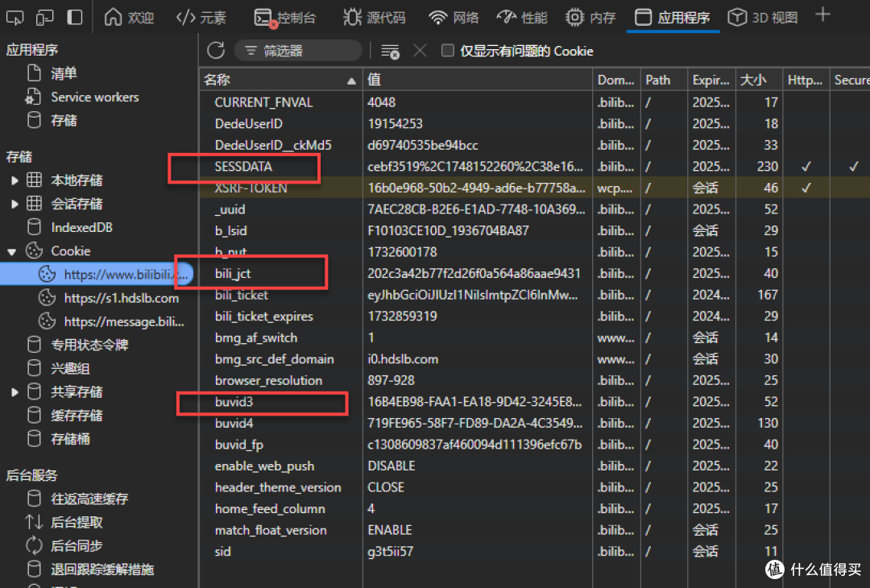Open 退回跟踪缓解措施 in sidebar
The width and height of the screenshot is (870, 588).
pyautogui.click(x=102, y=569)
